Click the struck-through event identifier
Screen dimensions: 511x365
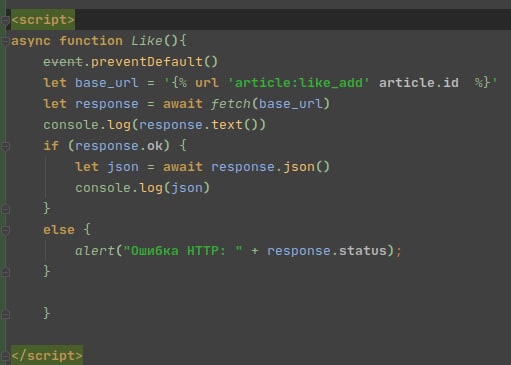coord(63,62)
